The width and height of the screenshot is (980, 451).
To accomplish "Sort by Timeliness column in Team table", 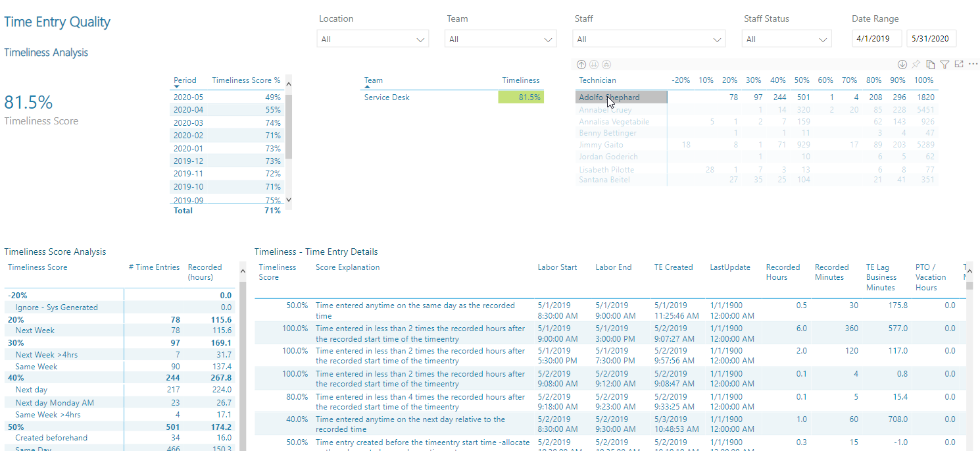I will coord(521,80).
